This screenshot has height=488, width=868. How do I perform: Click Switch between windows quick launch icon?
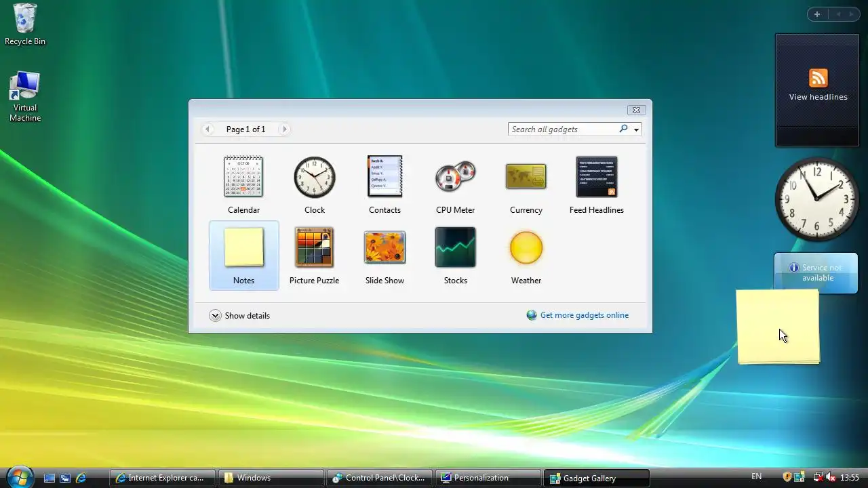point(65,478)
